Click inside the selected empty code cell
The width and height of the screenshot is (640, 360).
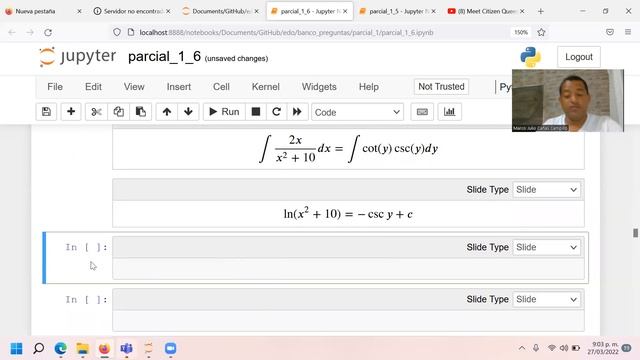pos(348,269)
